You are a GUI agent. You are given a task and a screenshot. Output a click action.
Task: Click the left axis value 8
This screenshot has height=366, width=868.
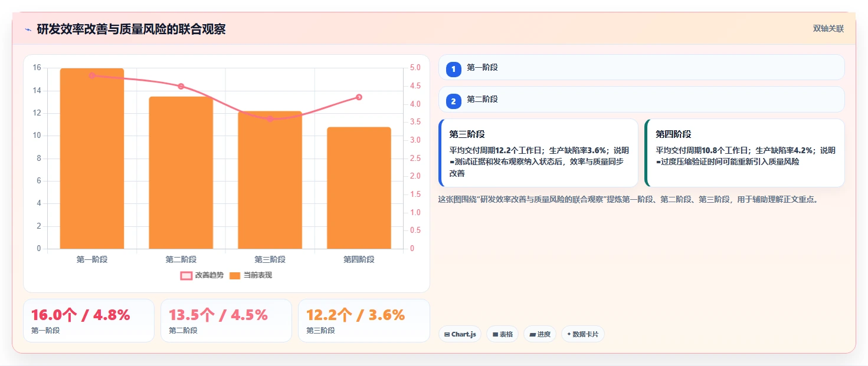(39, 159)
